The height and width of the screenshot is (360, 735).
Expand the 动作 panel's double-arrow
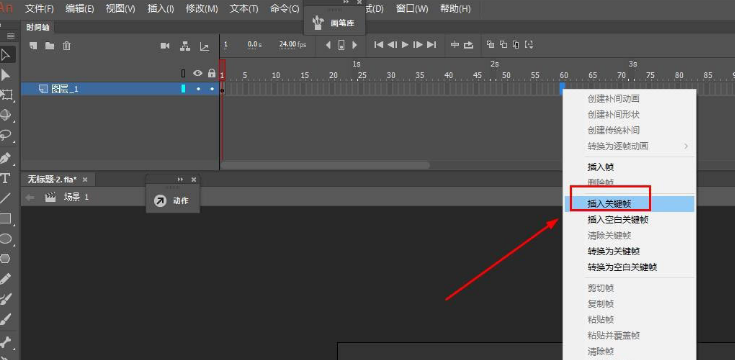[x=180, y=180]
